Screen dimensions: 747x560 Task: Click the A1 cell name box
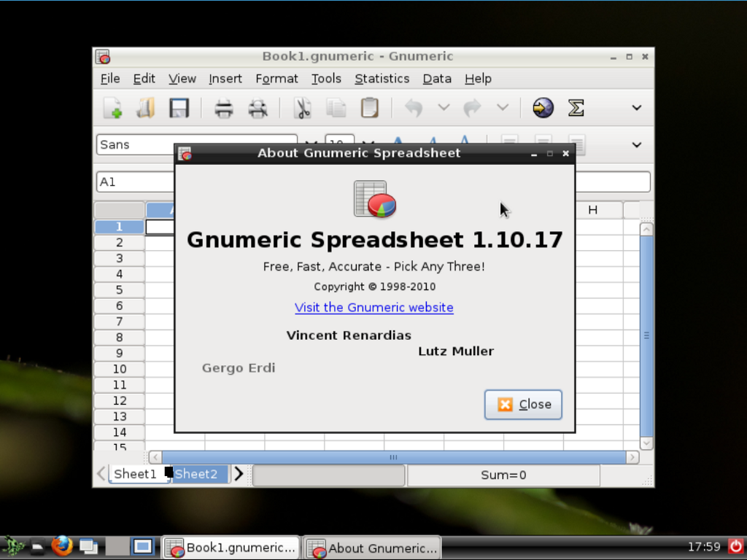point(136,182)
